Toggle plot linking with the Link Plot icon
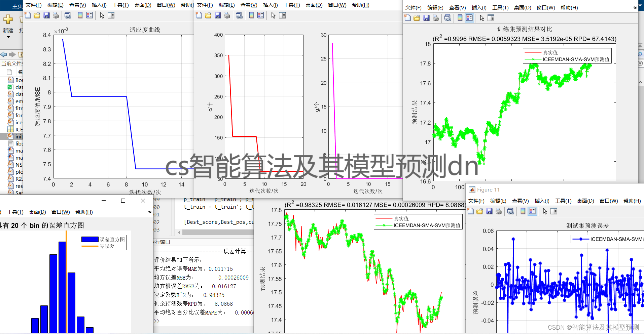Screen dimensions: 644x334 coord(68,15)
